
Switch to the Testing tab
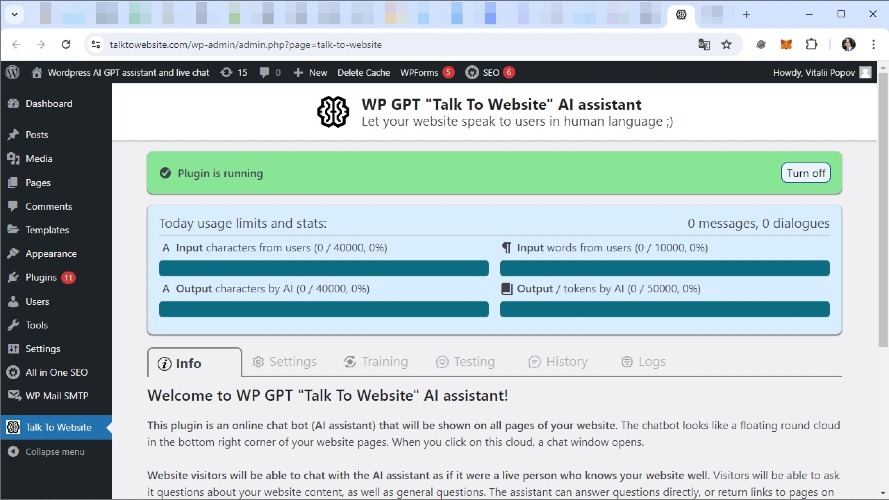(x=465, y=362)
